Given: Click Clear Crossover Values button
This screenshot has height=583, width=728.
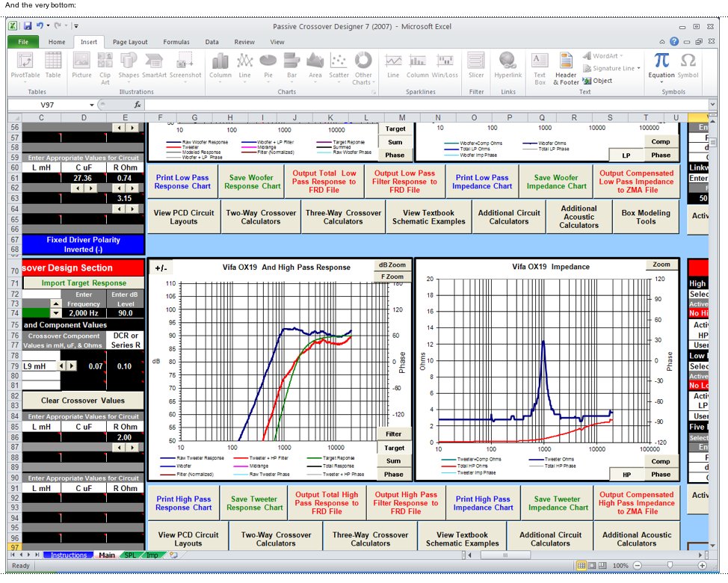Looking at the screenshot, I should (x=83, y=400).
